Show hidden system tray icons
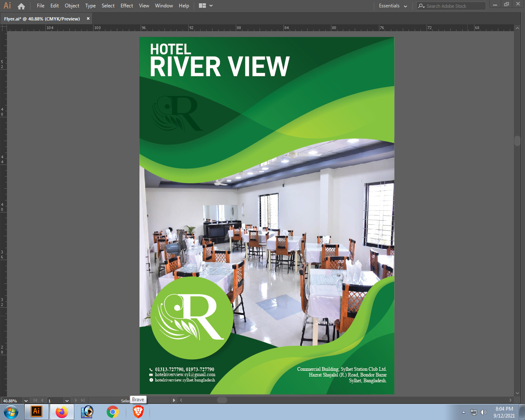Screen dimensions: 525x420 click(x=463, y=412)
